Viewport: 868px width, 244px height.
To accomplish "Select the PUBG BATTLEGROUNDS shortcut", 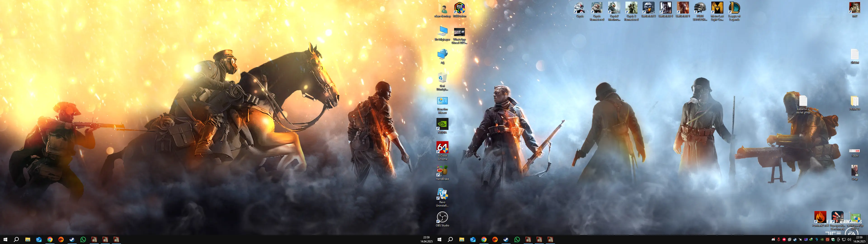I will pos(700,11).
